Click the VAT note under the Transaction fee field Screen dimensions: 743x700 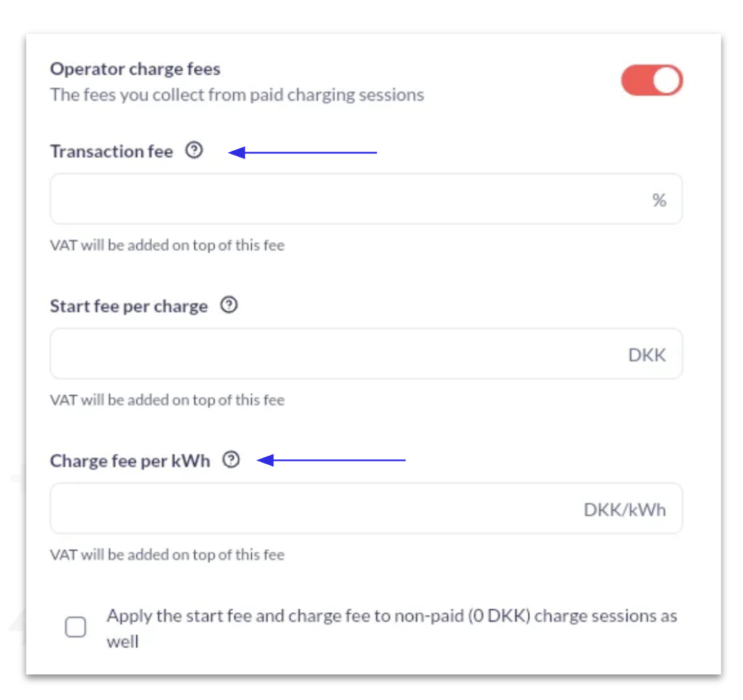(x=167, y=246)
